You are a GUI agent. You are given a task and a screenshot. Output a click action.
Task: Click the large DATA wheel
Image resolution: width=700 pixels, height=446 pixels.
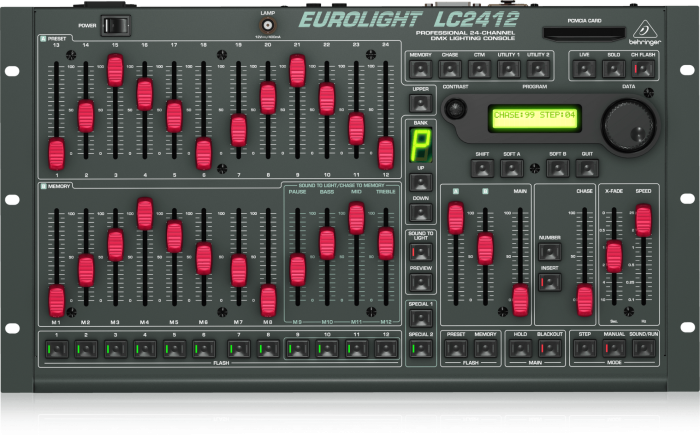pyautogui.click(x=629, y=125)
